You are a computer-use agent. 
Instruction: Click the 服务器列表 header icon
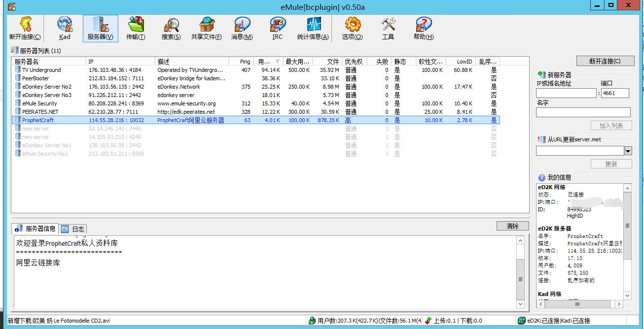point(15,50)
